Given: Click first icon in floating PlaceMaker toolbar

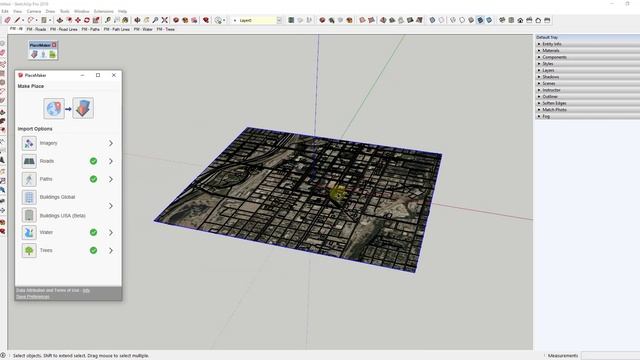Looking at the screenshot, I should pyautogui.click(x=34, y=54).
